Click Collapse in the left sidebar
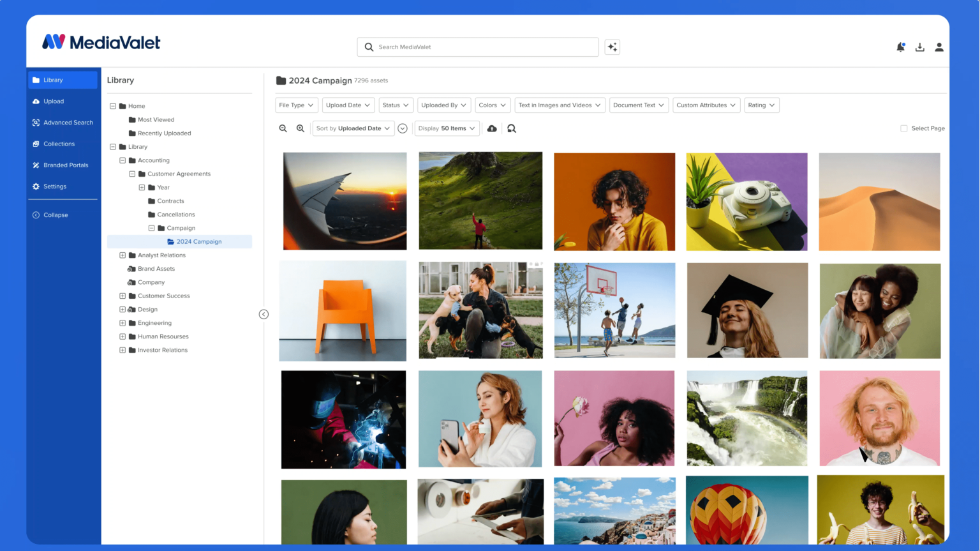This screenshot has width=980, height=551. click(x=55, y=215)
